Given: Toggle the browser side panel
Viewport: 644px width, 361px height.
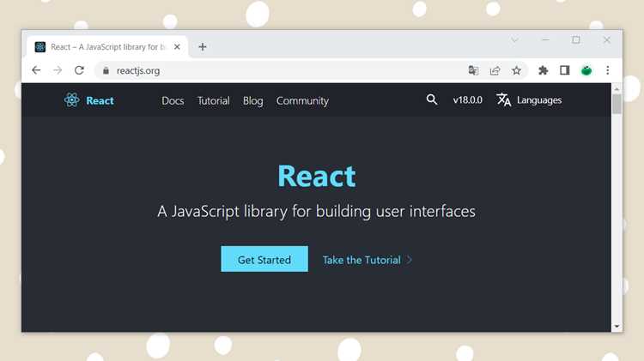Looking at the screenshot, I should (x=565, y=70).
